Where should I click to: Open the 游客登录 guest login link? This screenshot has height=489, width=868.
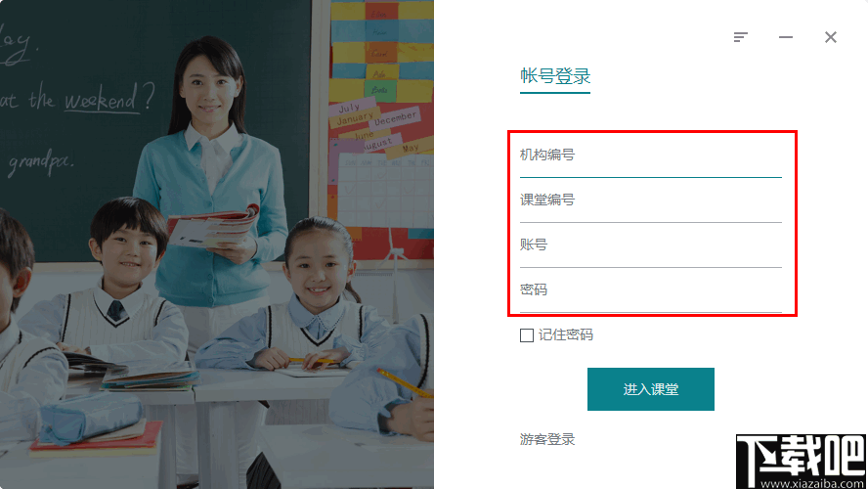(547, 440)
